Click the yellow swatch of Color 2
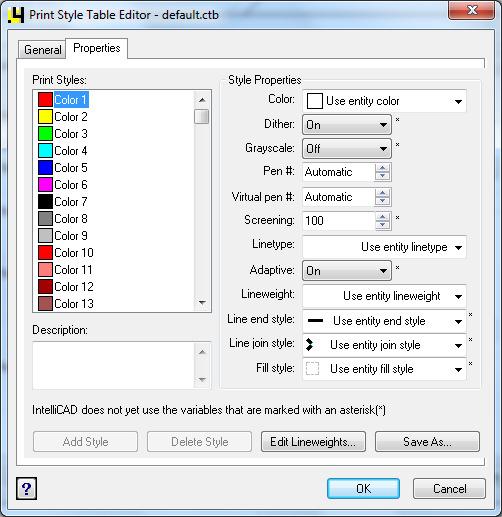Screen dimensions: 502x517 point(45,116)
